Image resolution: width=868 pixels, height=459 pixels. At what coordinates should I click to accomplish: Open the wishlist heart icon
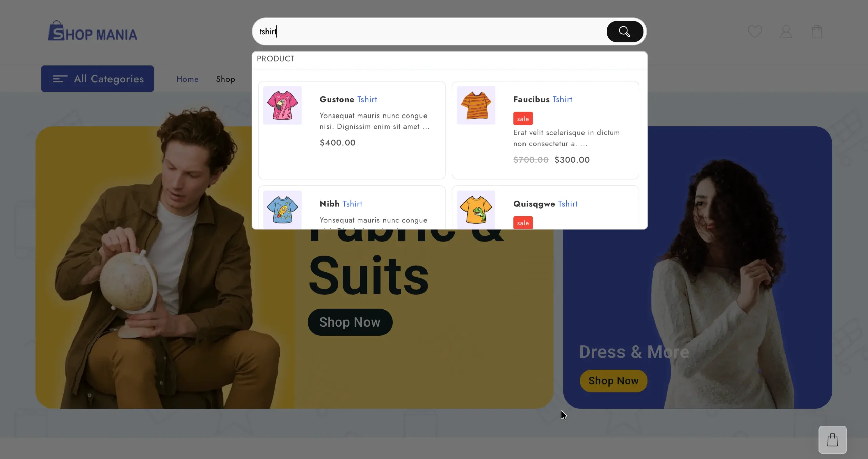coord(755,32)
